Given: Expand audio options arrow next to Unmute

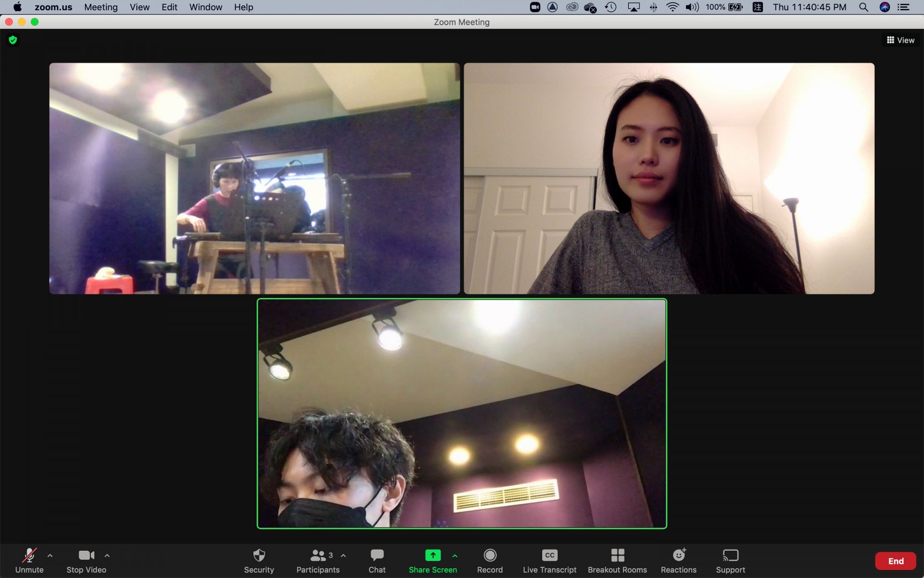Looking at the screenshot, I should pyautogui.click(x=50, y=556).
